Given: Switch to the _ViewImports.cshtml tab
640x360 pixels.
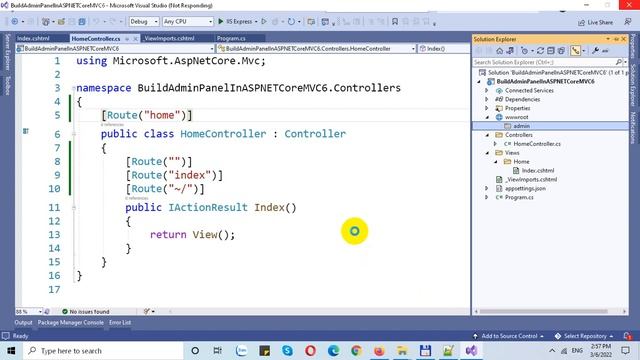Looking at the screenshot, I should pos(169,38).
